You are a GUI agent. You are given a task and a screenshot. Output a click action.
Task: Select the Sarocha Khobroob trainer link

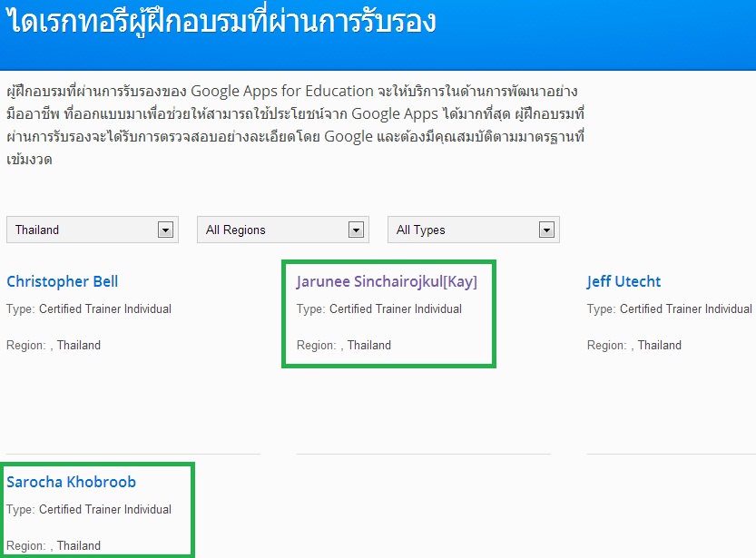[71, 482]
